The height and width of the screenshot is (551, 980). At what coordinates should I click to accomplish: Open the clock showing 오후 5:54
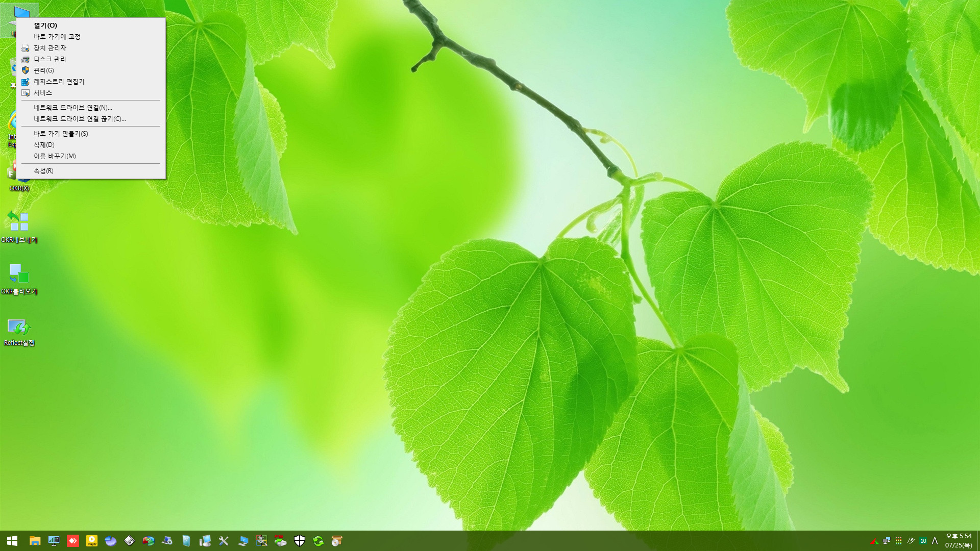click(959, 541)
